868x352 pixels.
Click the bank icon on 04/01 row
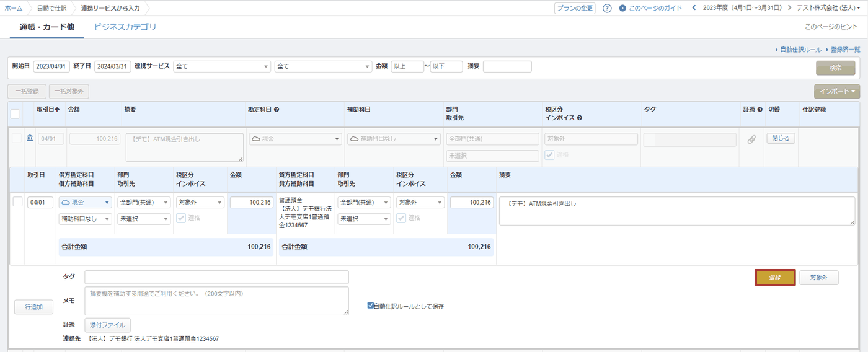[x=30, y=138]
